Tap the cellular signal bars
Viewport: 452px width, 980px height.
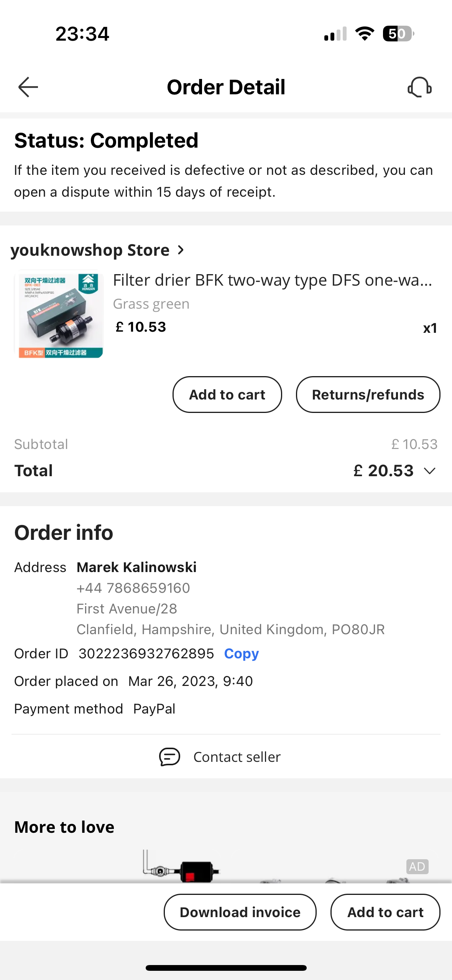(335, 34)
